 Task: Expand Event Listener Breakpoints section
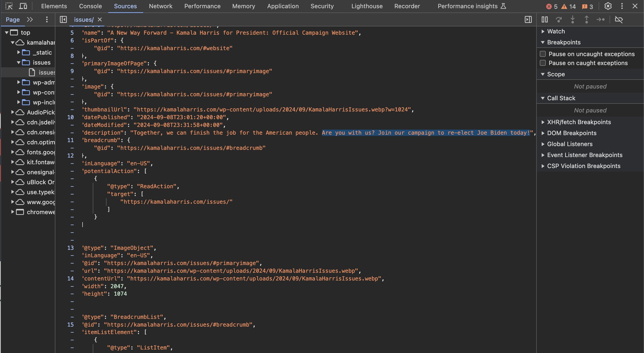pyautogui.click(x=543, y=155)
